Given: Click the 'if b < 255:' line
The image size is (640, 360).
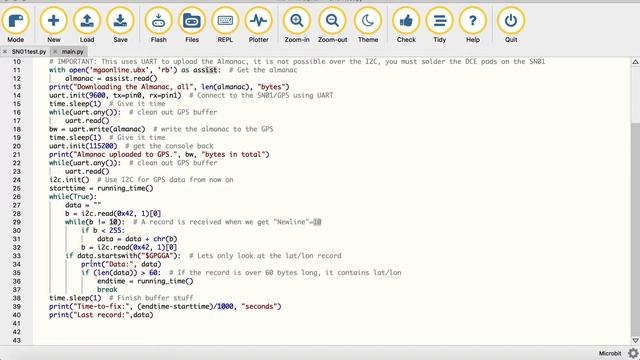Looking at the screenshot, I should coord(103,231).
